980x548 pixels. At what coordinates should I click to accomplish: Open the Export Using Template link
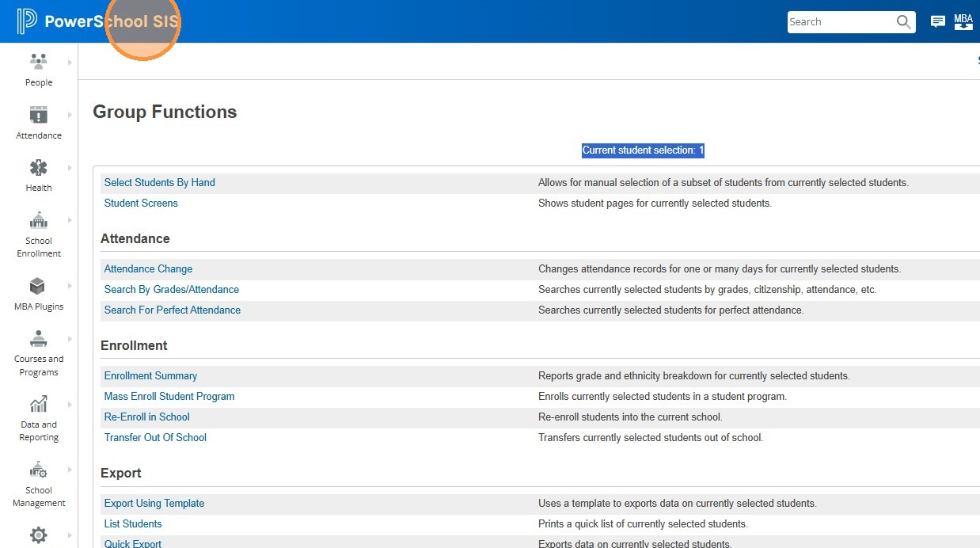coord(154,503)
